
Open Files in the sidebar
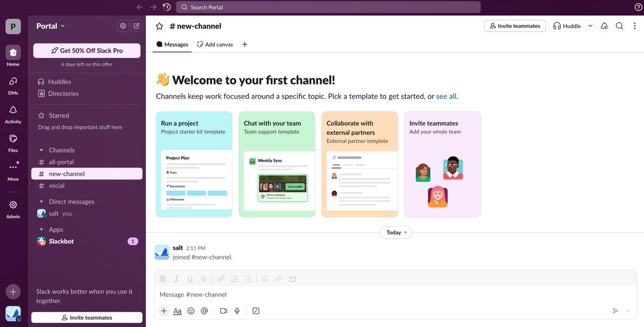[13, 143]
